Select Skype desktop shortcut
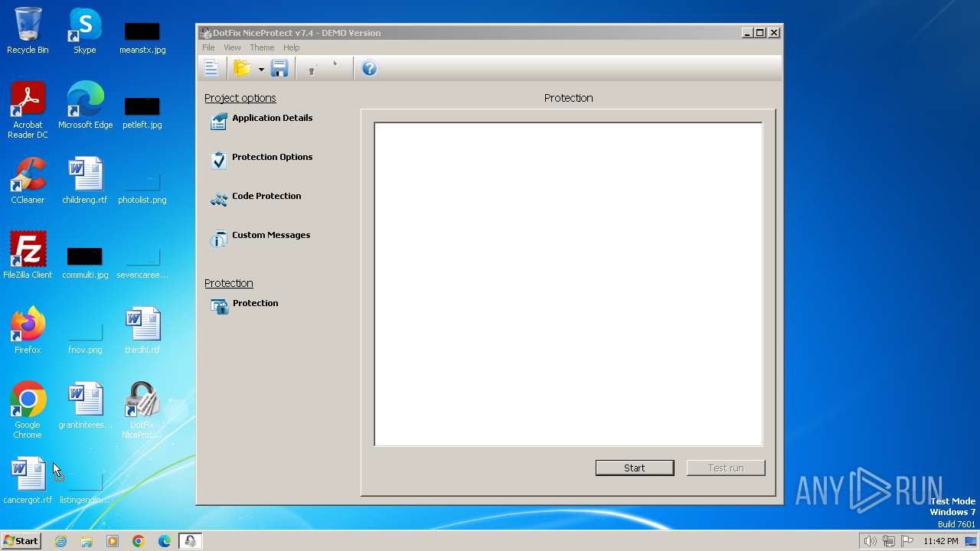Viewport: 980px width, 551px height. point(85,31)
